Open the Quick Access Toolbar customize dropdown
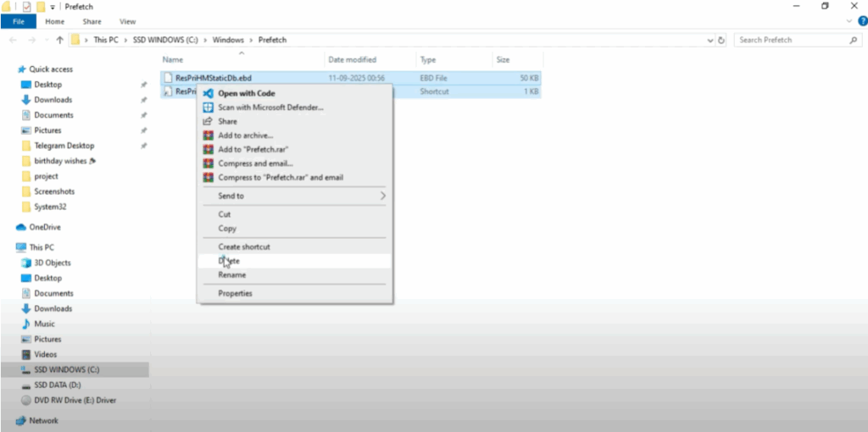The image size is (868, 432). click(x=53, y=7)
